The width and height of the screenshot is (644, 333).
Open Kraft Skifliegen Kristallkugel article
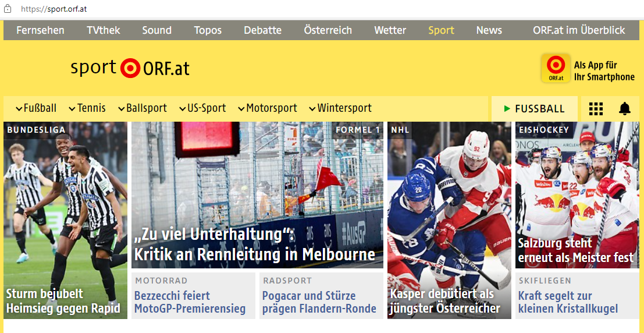tap(568, 302)
